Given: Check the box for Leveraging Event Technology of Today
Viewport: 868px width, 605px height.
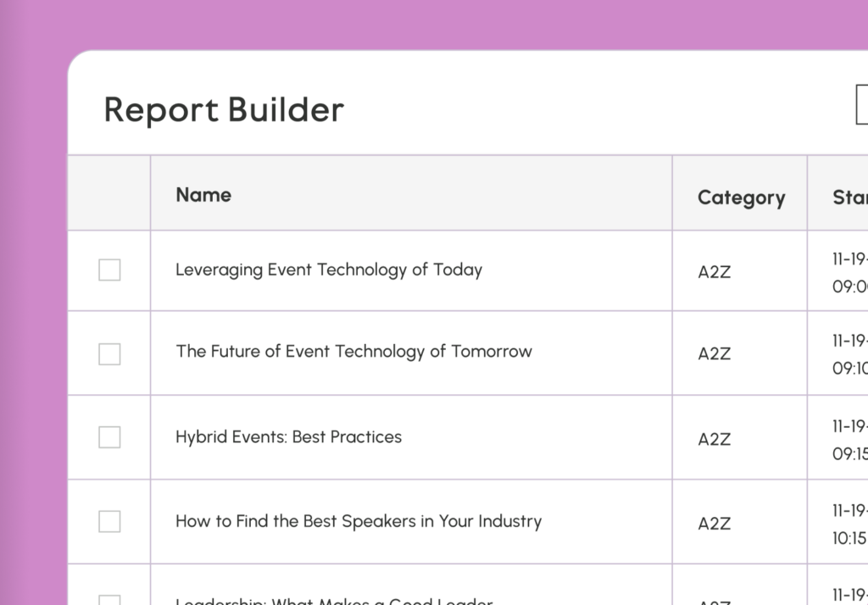Looking at the screenshot, I should pos(109,270).
